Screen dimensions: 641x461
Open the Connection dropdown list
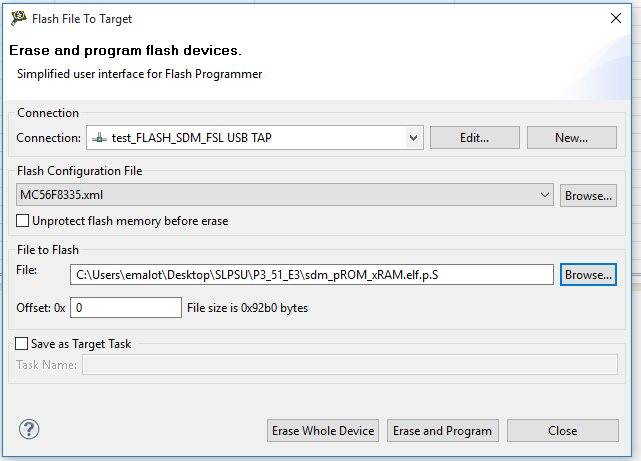click(413, 138)
